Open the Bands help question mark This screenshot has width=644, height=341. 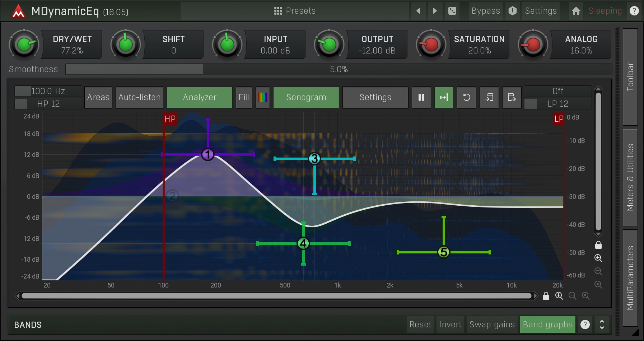pyautogui.click(x=585, y=324)
